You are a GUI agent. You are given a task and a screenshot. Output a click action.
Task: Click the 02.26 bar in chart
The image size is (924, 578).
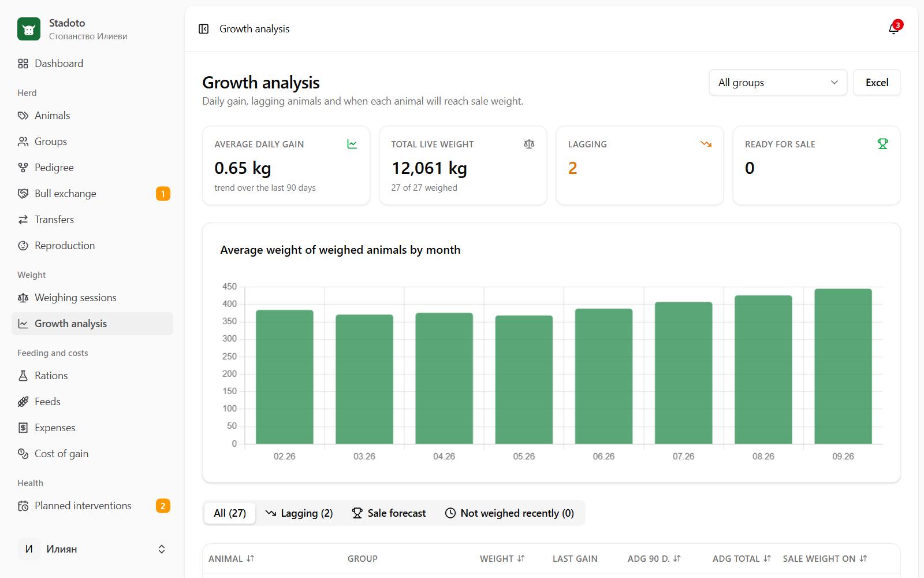[x=285, y=377]
